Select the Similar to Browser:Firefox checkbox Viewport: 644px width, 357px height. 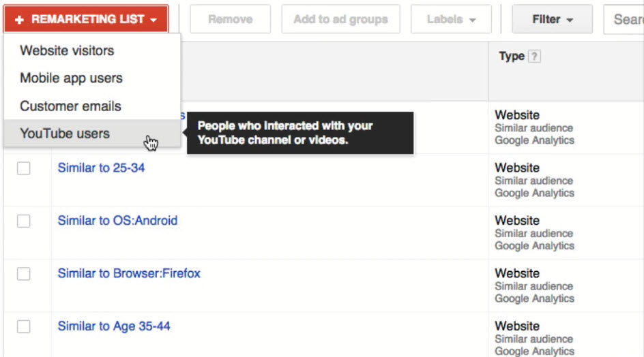[24, 274]
